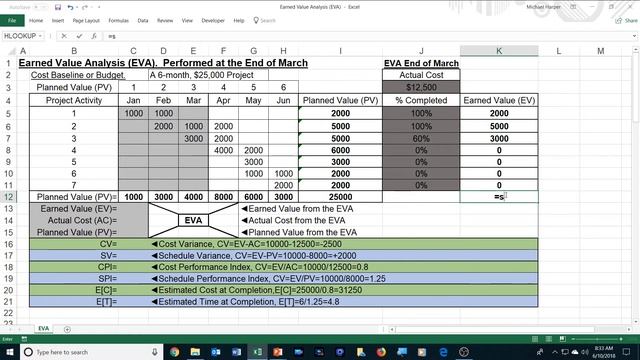Select the 25000 total planned value cell
This screenshot has width=640, height=360.
coord(340,197)
